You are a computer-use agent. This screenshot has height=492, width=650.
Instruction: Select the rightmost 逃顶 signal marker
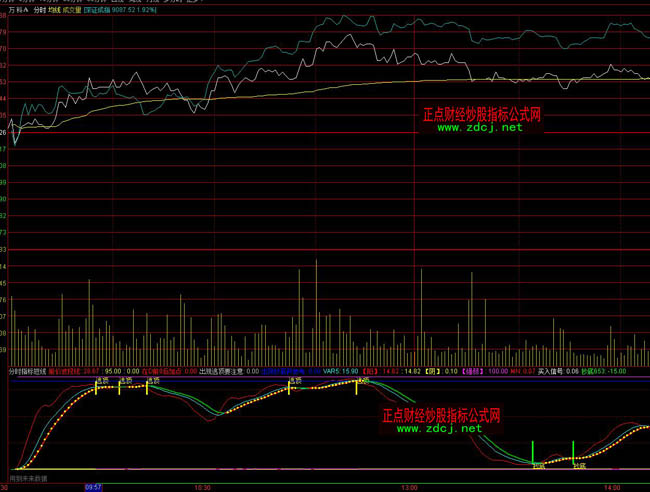point(362,381)
